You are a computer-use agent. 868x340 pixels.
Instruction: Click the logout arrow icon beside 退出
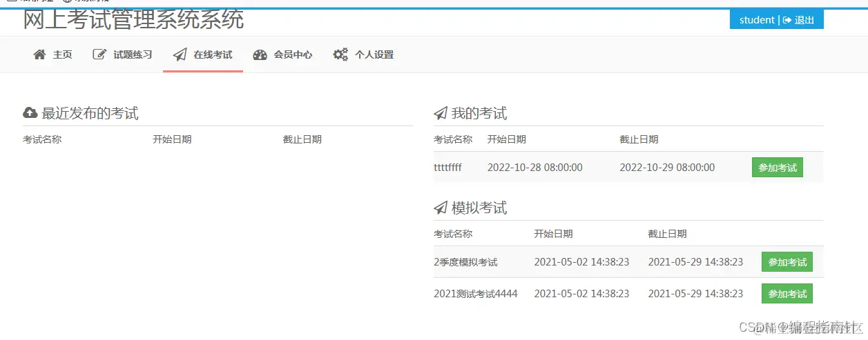[787, 20]
